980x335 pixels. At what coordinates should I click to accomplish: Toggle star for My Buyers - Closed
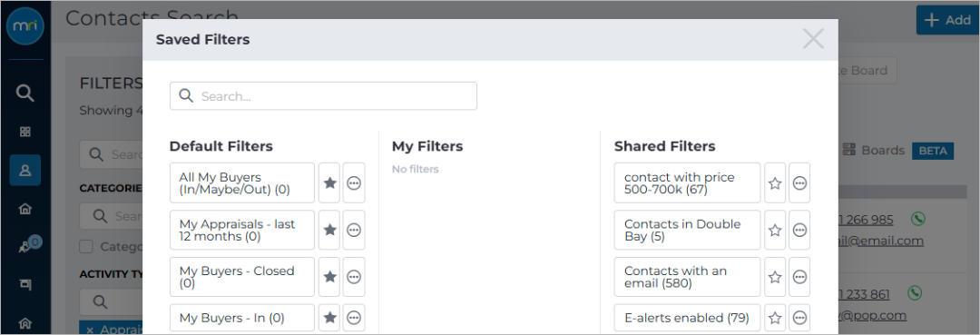coord(329,277)
